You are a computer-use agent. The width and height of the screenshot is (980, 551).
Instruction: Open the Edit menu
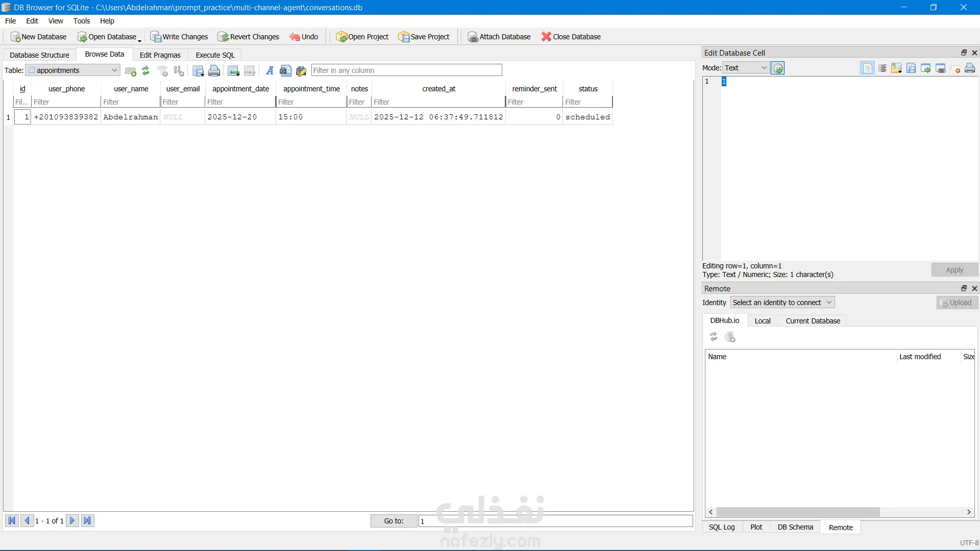(32, 21)
